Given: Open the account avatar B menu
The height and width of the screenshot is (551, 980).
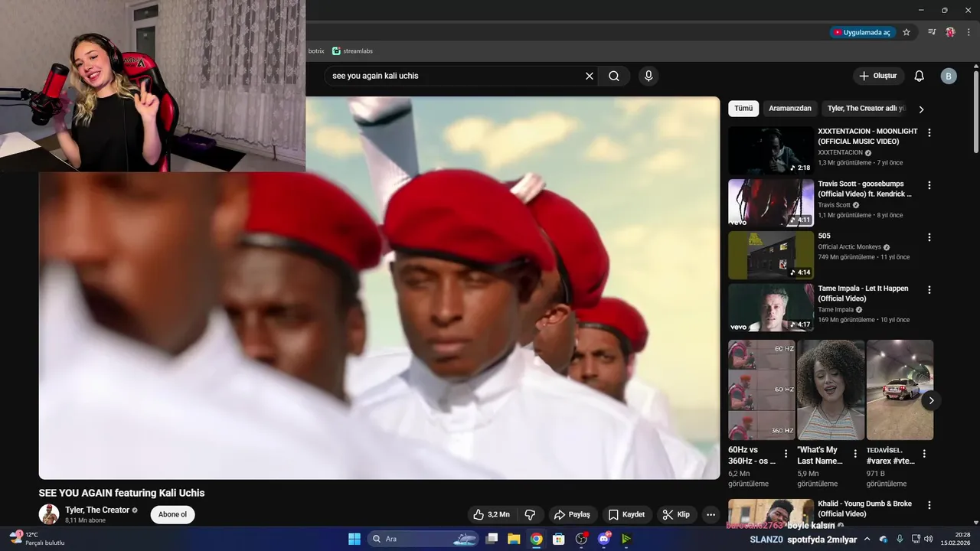Looking at the screenshot, I should [x=949, y=76].
